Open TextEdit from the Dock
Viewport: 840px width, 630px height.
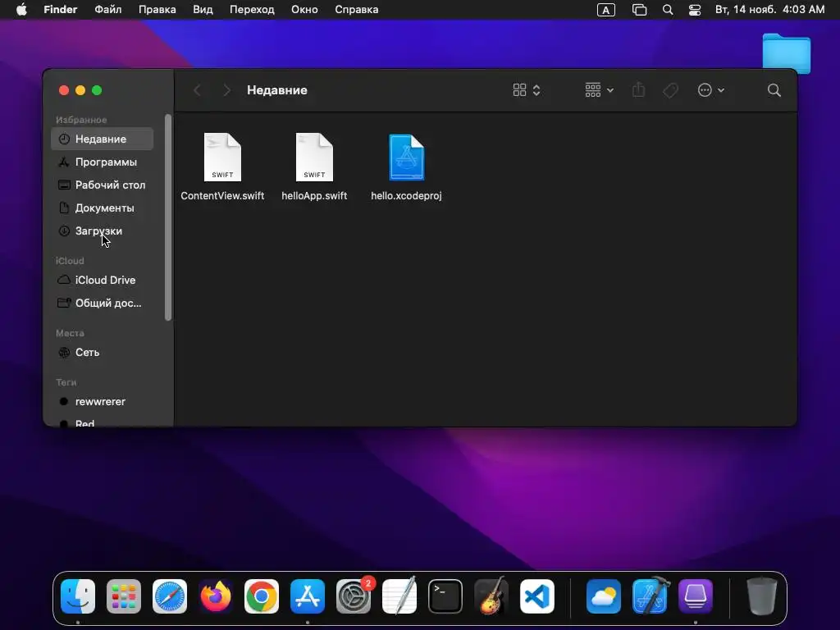click(399, 596)
